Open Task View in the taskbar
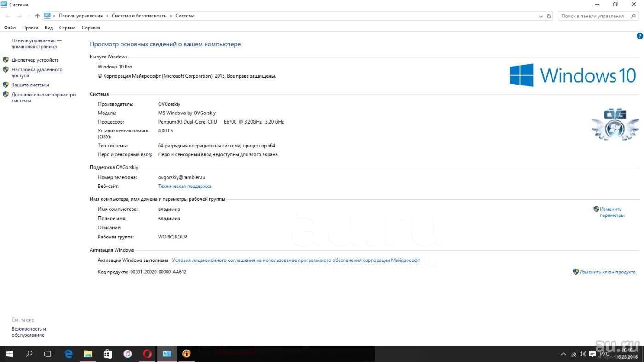This screenshot has width=644, height=362. [x=48, y=354]
